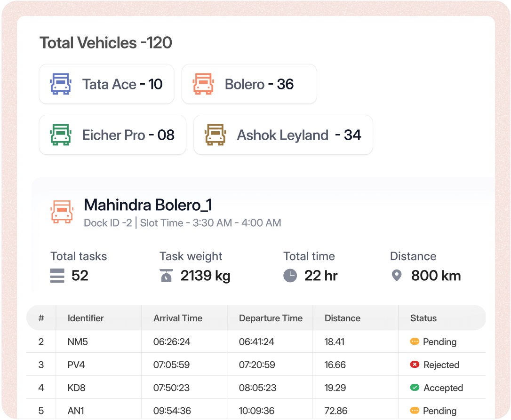
Task: Click arrival time 09:54:36
Action: (172, 411)
